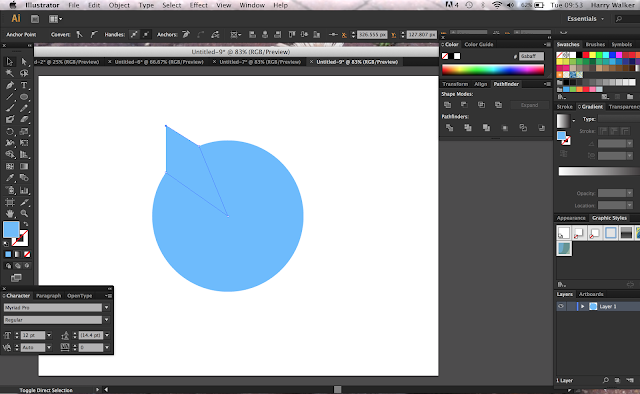Click Minus Front shape mode icon
The width and height of the screenshot is (640, 394).
[464, 105]
